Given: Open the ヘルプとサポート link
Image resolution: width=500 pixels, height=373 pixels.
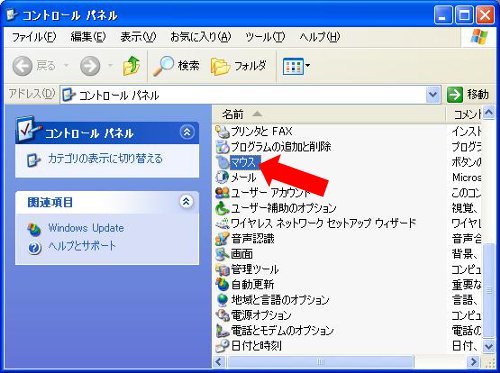Looking at the screenshot, I should [x=82, y=246].
